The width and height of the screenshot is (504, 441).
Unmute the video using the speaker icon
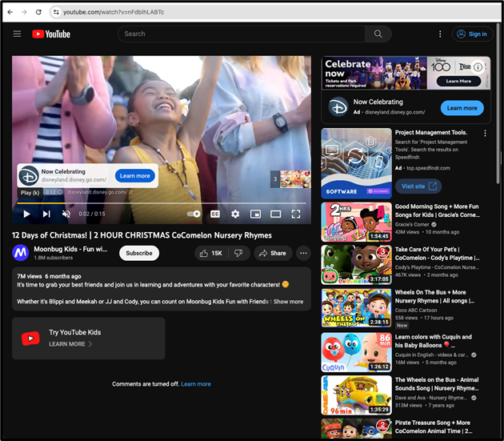(66, 214)
